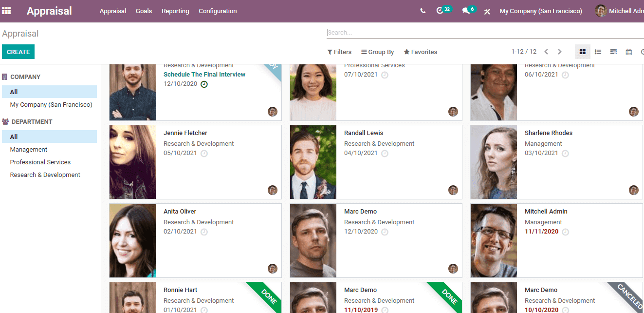Click Randall Lewis name text
This screenshot has height=313, width=644.
click(x=364, y=133)
